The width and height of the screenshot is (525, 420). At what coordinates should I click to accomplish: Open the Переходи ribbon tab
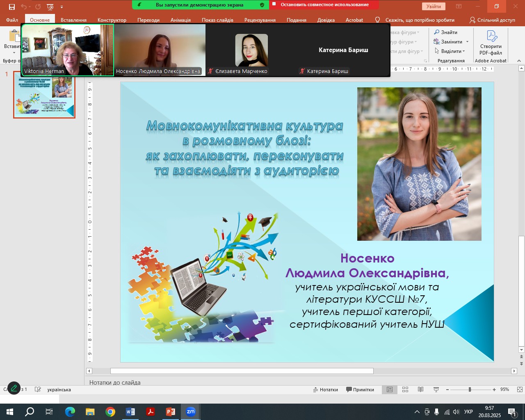pos(148,20)
